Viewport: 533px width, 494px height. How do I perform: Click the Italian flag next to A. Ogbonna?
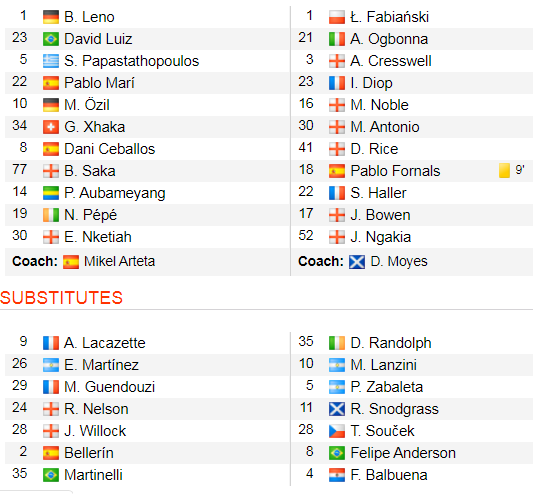337,39
